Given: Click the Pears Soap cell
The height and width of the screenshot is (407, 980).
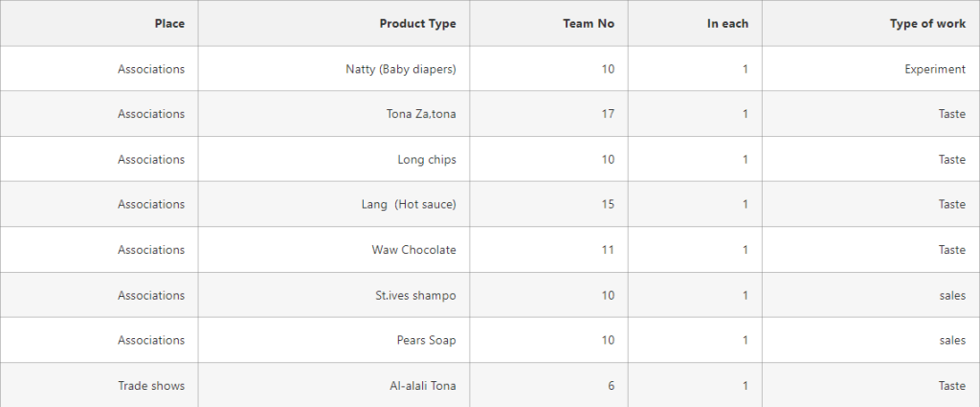Looking at the screenshot, I should coord(334,340).
